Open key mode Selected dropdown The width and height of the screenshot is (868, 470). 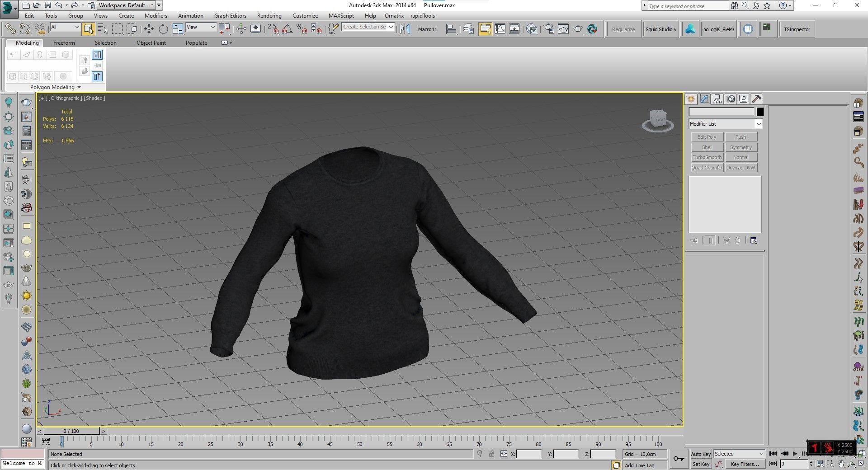(739, 454)
